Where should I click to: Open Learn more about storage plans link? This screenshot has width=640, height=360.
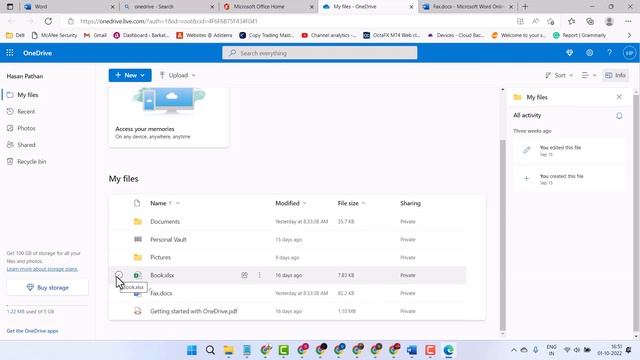[42, 269]
